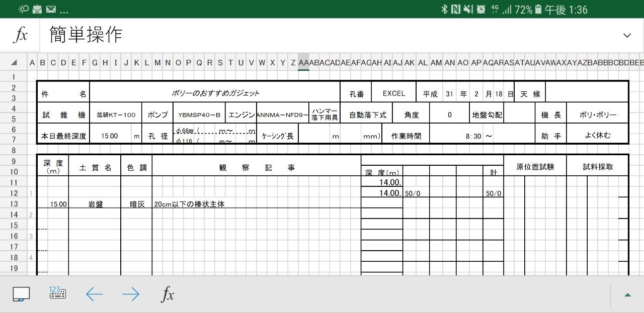Expand the formula bar with chevron
This screenshot has width=644, height=313.
(x=627, y=35)
